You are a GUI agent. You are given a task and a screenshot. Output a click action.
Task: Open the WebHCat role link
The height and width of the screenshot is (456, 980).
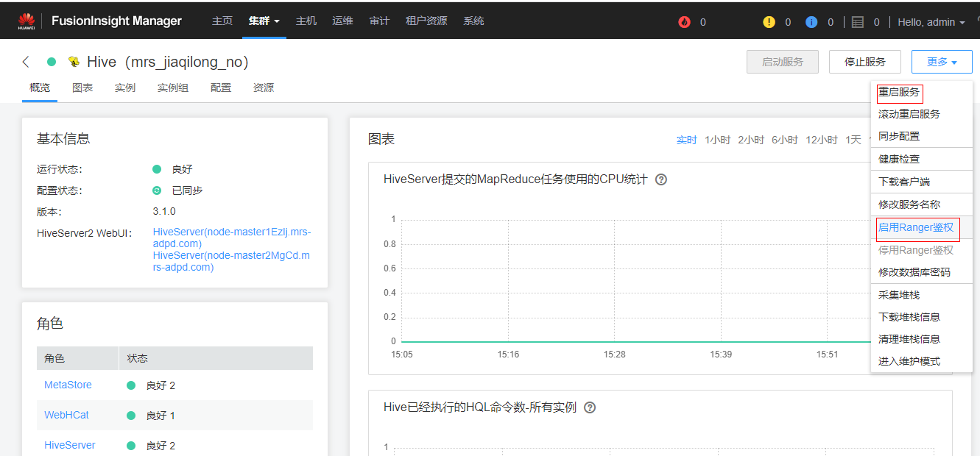(66, 415)
